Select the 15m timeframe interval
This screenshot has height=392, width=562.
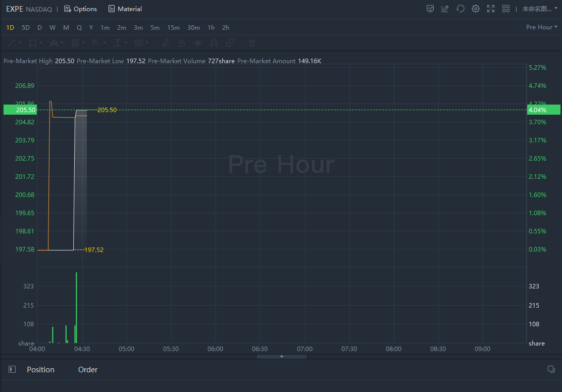173,28
